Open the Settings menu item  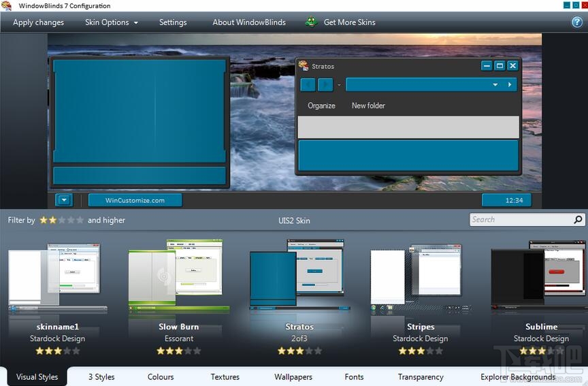(173, 22)
